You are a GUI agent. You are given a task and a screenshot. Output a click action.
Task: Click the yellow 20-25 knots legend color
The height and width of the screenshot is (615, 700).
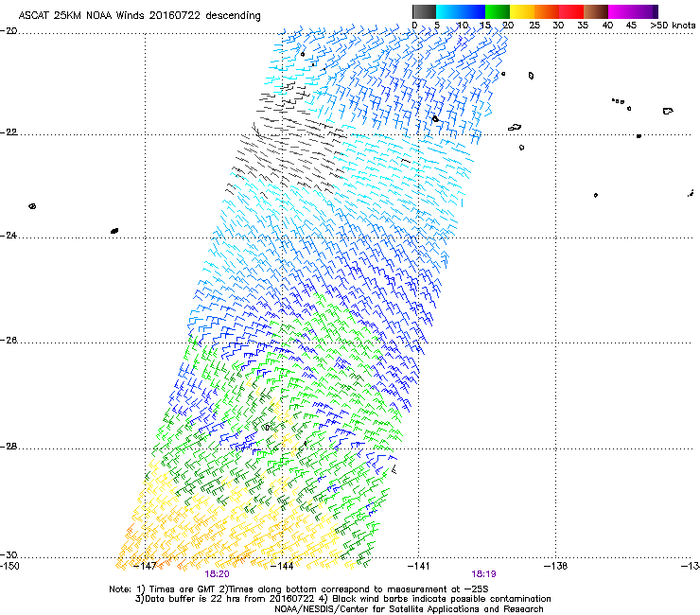click(x=522, y=11)
